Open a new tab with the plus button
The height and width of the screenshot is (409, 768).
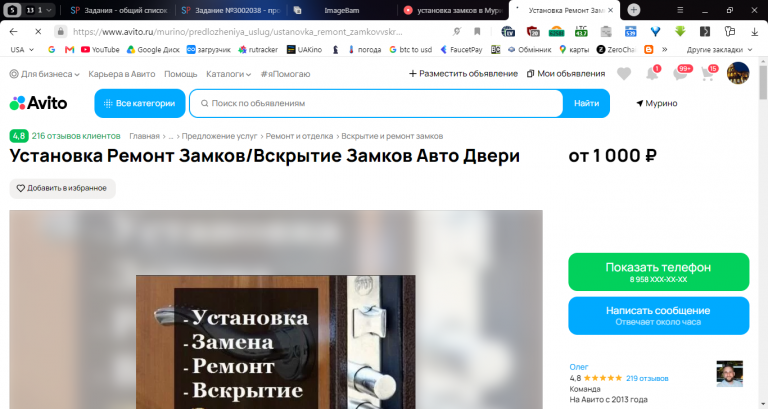634,10
